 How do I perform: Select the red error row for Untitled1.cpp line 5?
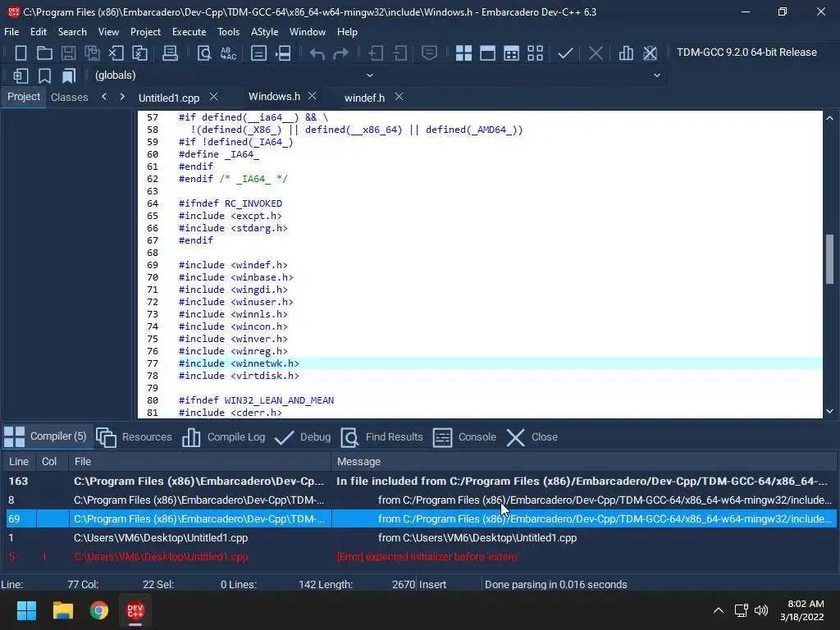(421, 557)
